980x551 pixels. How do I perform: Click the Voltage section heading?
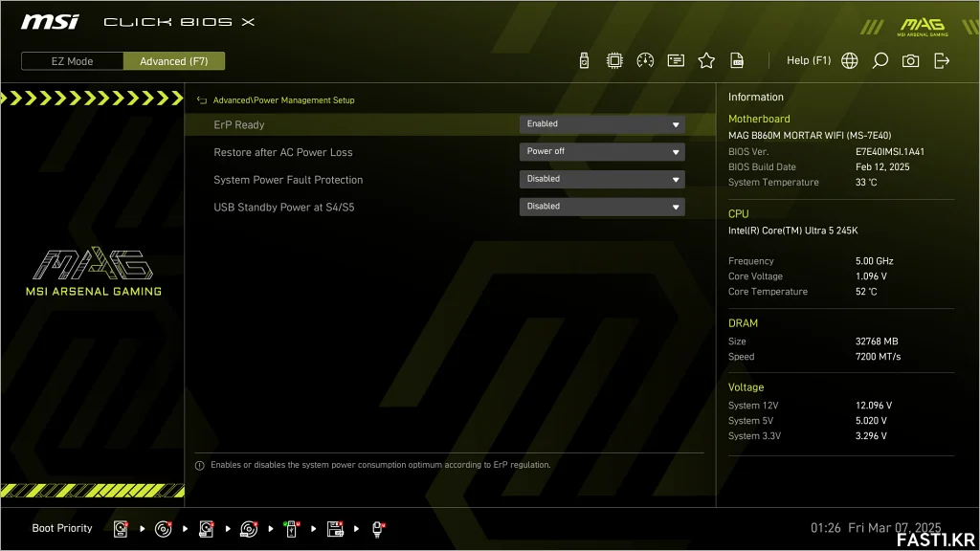click(746, 387)
